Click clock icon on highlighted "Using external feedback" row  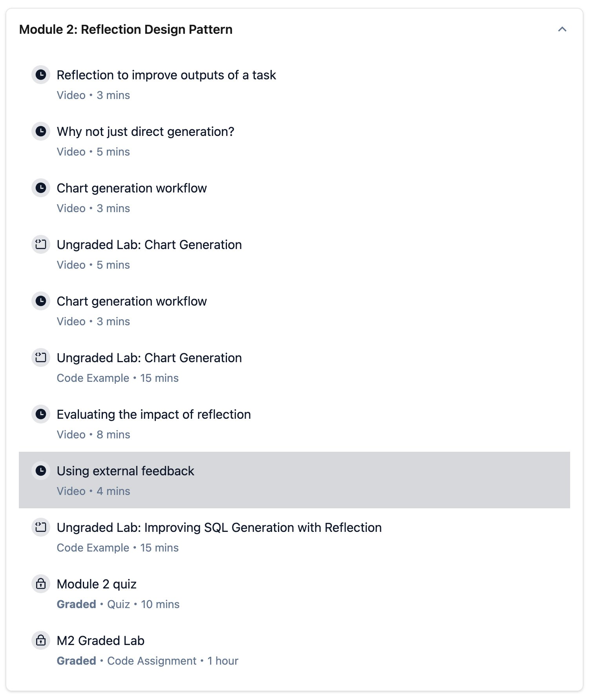[41, 471]
